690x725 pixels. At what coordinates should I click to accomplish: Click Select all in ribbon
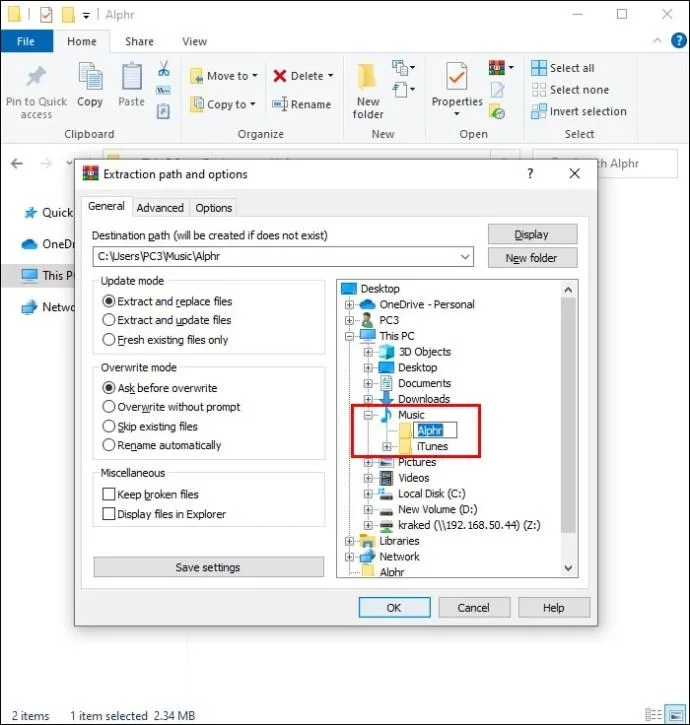[x=563, y=68]
